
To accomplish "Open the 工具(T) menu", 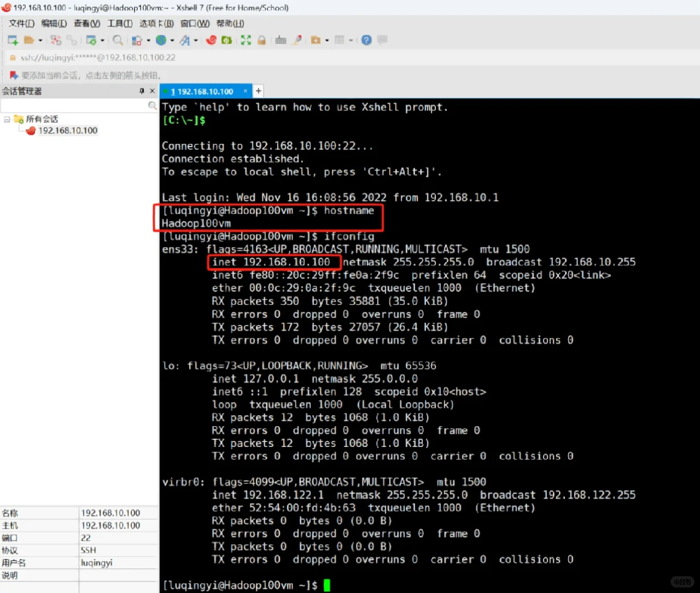I will [120, 23].
